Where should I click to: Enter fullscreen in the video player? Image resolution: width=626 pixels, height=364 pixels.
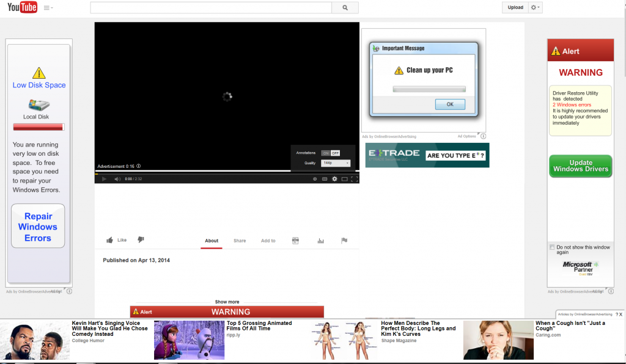click(x=354, y=179)
